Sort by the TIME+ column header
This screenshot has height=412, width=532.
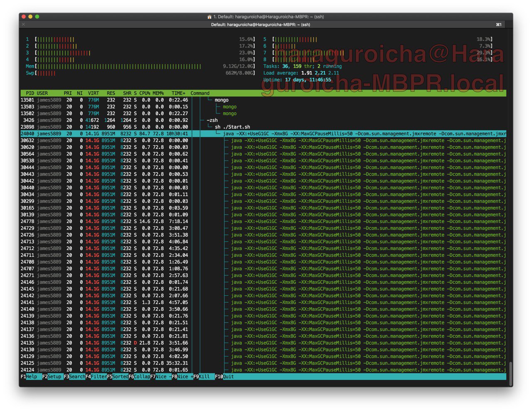[x=179, y=93]
